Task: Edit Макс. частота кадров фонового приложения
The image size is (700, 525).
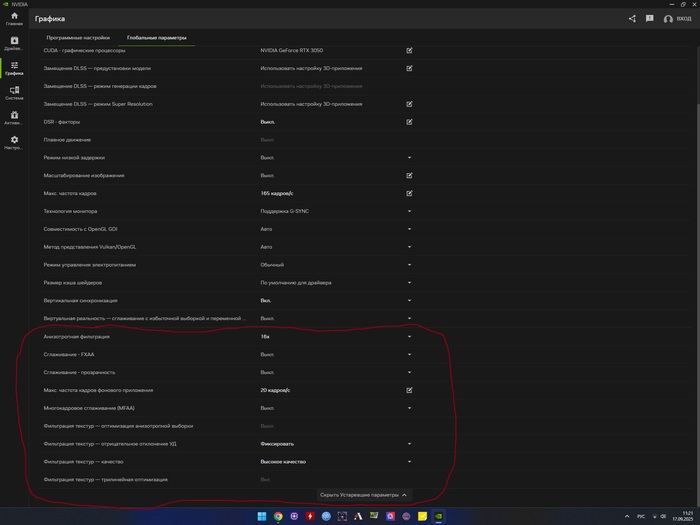Action: click(409, 390)
